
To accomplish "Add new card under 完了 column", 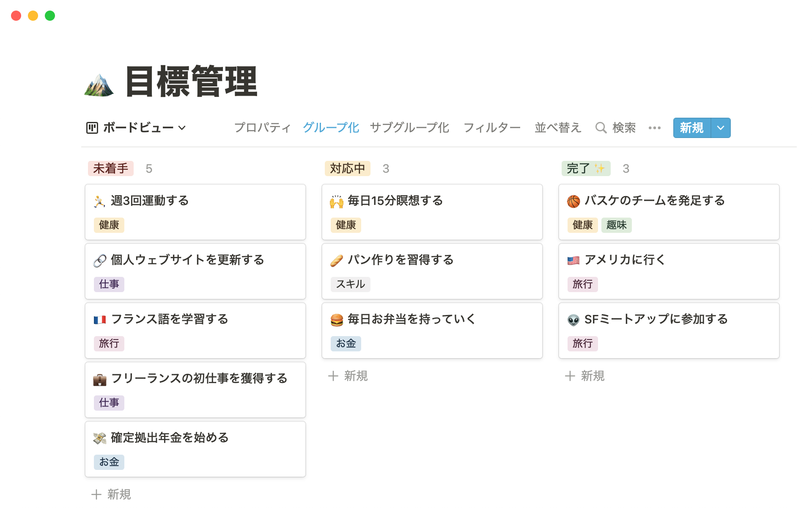I will (x=584, y=376).
